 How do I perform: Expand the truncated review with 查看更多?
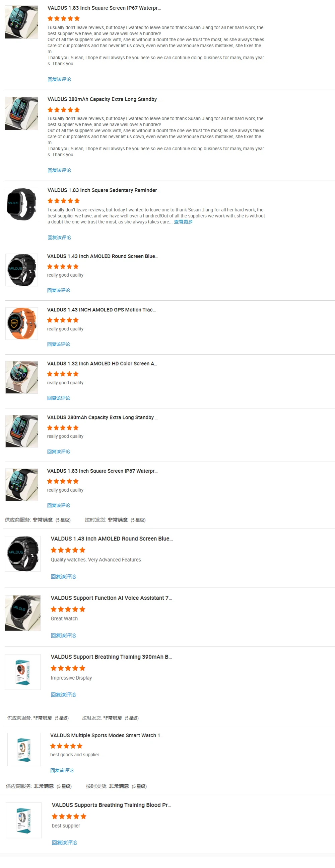pyautogui.click(x=183, y=222)
